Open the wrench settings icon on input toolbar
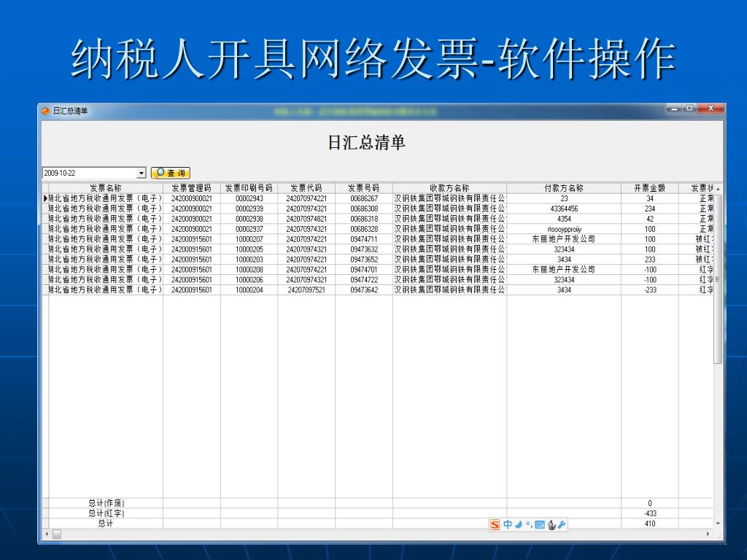 coord(562,525)
